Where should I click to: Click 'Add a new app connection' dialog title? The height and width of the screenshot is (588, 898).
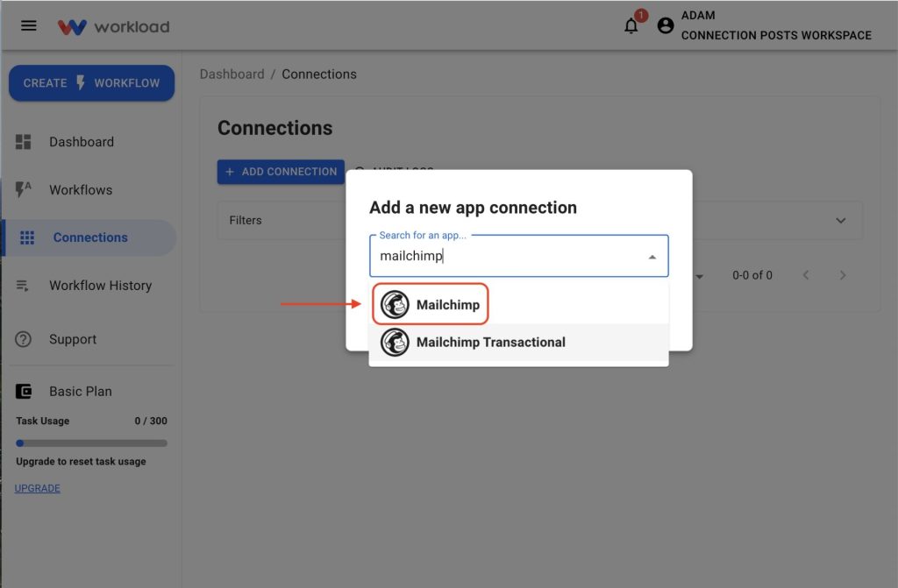pos(473,208)
